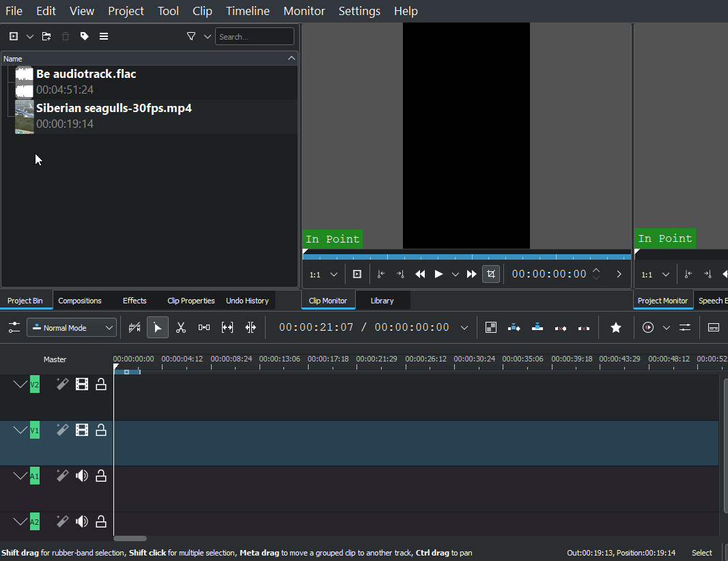Hide the V2 video track
The image size is (728, 561).
click(82, 385)
